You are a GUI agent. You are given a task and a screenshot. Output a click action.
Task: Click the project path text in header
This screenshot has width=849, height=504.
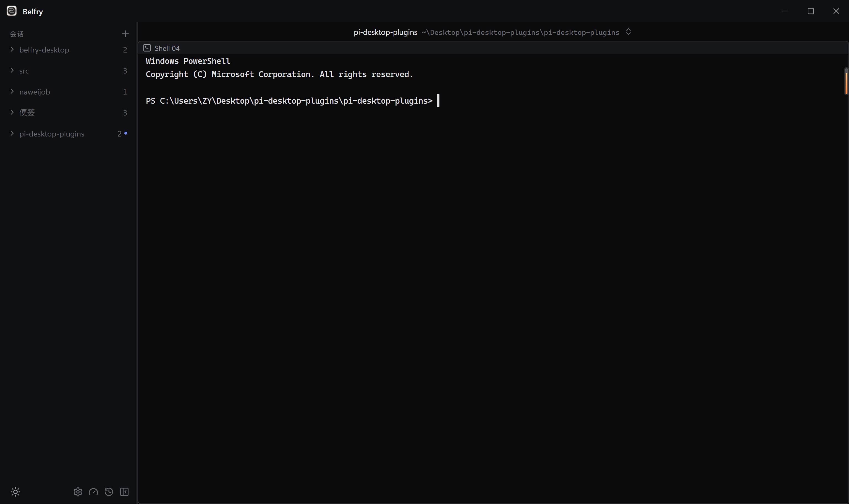pyautogui.click(x=521, y=32)
